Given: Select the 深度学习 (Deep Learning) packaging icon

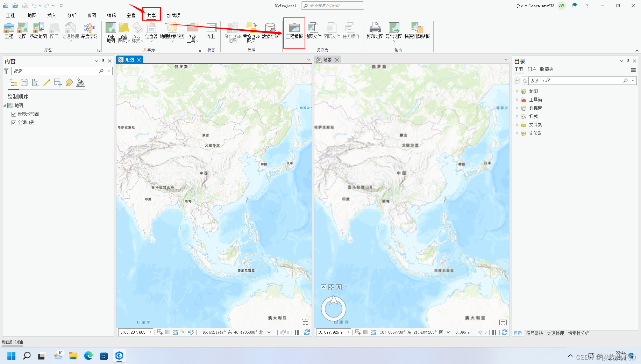Looking at the screenshot, I should (89, 31).
